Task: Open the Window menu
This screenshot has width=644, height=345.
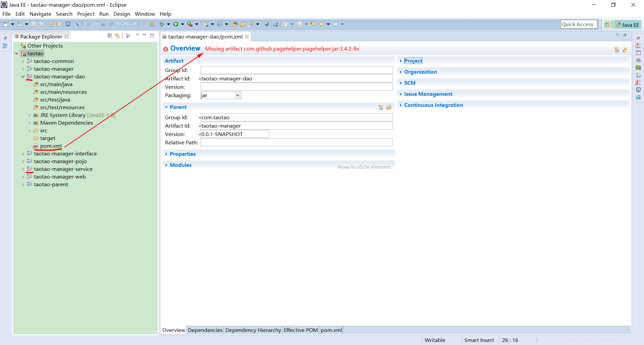Action: [145, 14]
